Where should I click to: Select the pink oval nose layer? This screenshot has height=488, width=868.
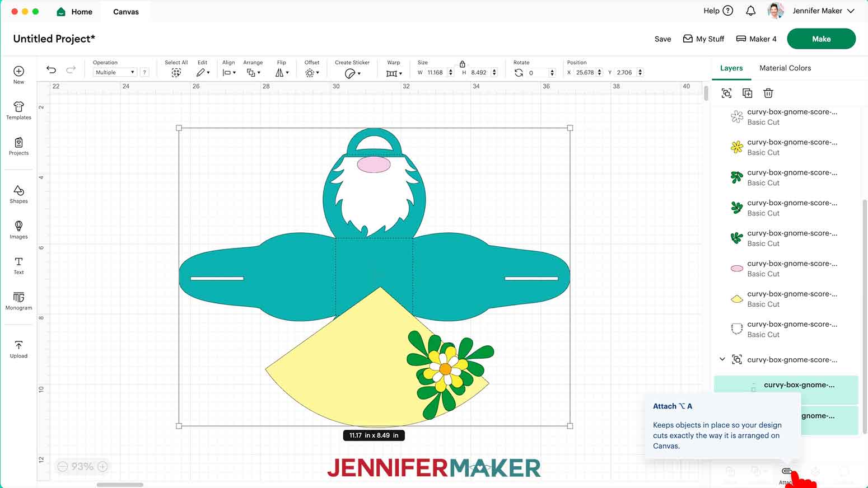pyautogui.click(x=786, y=269)
